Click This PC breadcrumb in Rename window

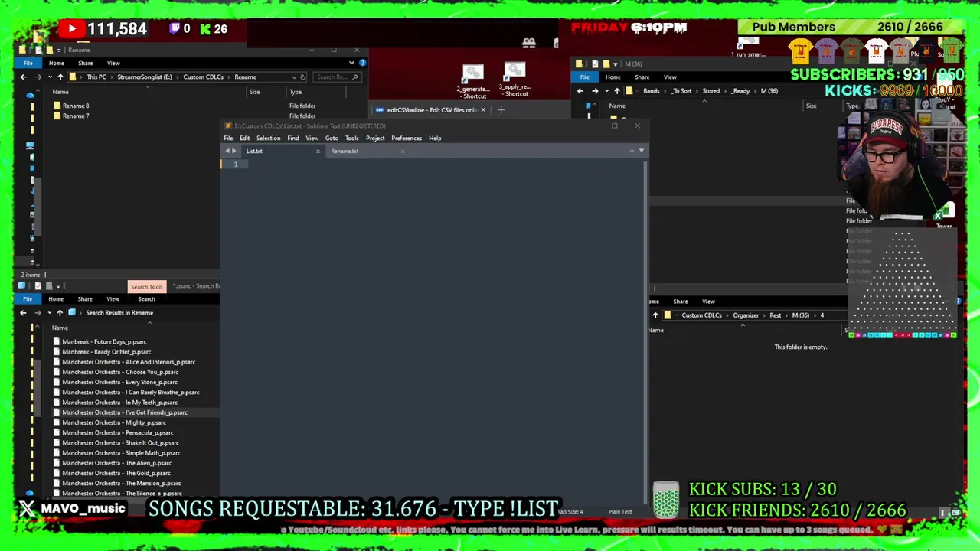96,77
